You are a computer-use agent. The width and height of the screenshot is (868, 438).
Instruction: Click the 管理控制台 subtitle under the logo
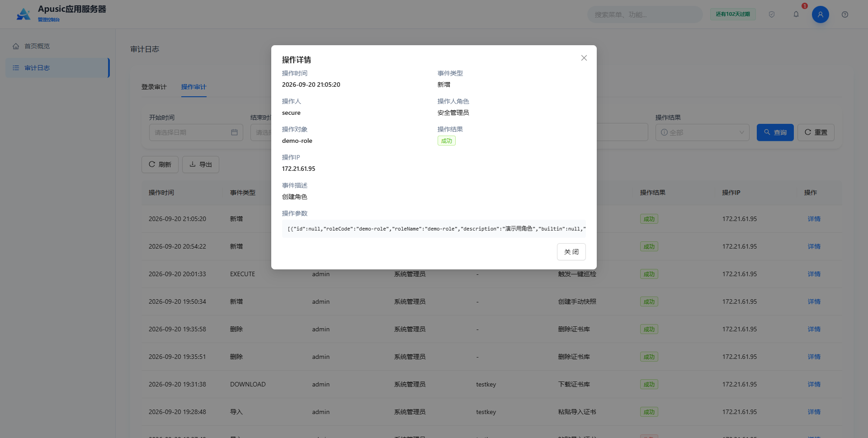point(49,19)
